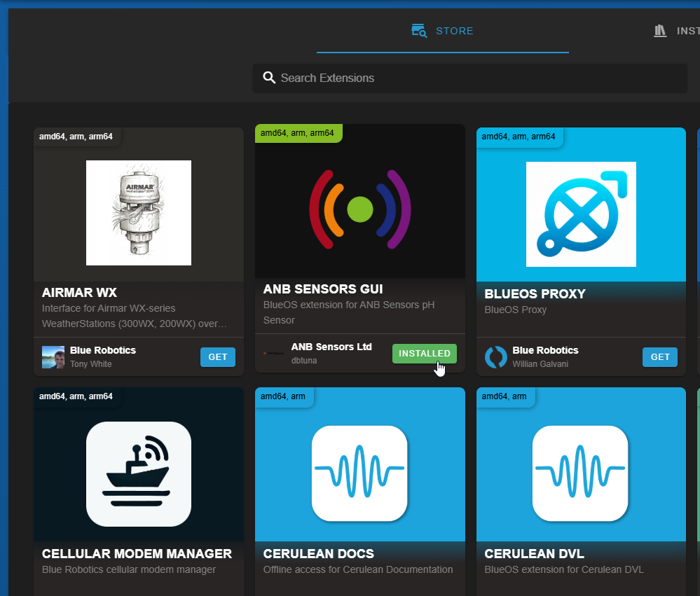This screenshot has height=596, width=700.
Task: Click the Cellular Modem Manager boat icon
Action: click(139, 473)
